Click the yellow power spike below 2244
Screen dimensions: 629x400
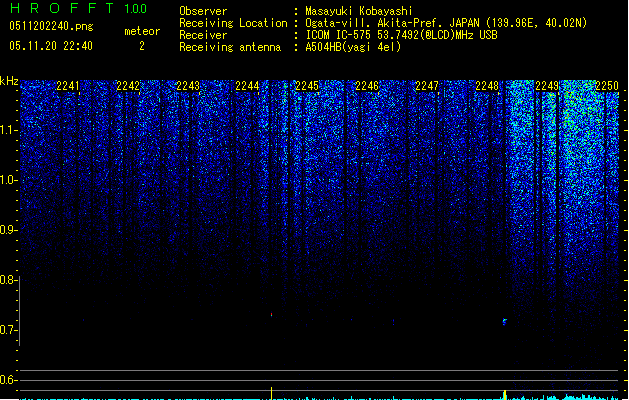[x=272, y=393]
